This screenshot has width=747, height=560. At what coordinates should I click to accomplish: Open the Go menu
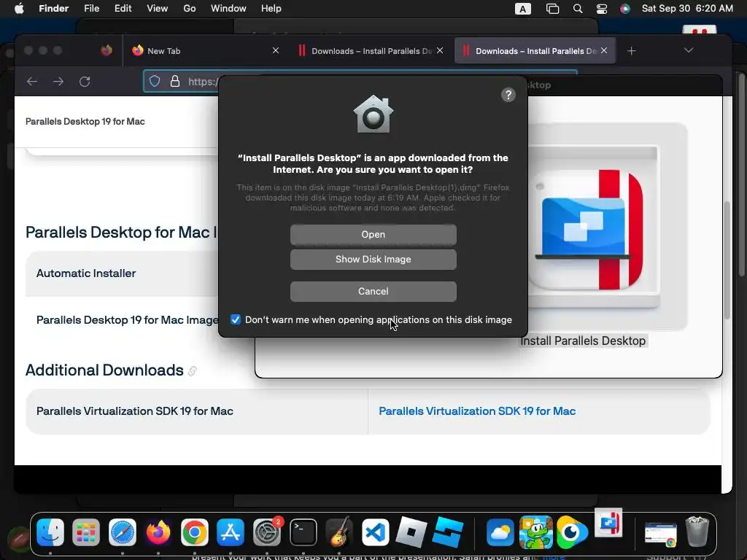(x=190, y=9)
